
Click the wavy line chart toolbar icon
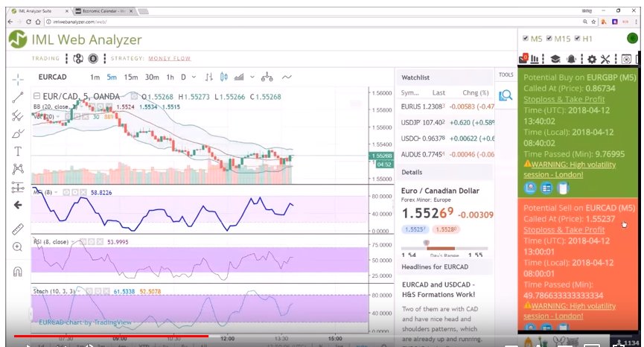tap(287, 77)
